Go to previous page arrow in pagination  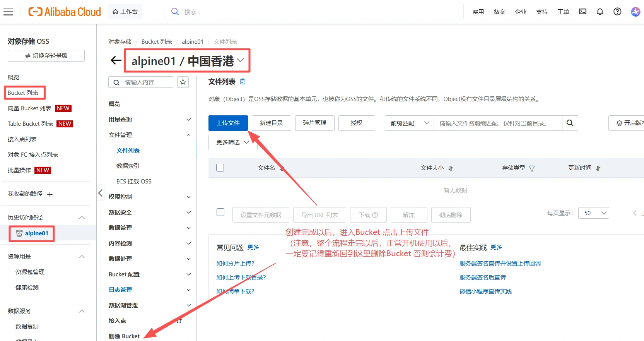(635, 213)
